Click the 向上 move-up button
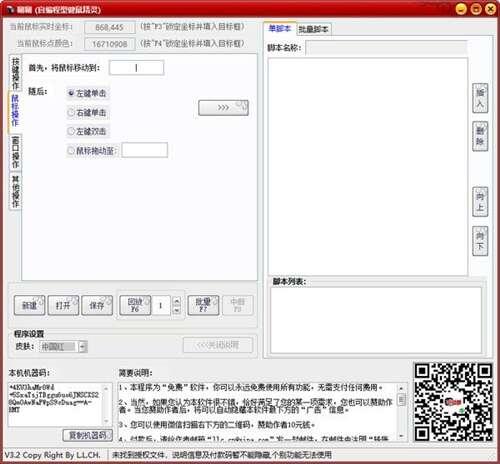 (x=480, y=202)
